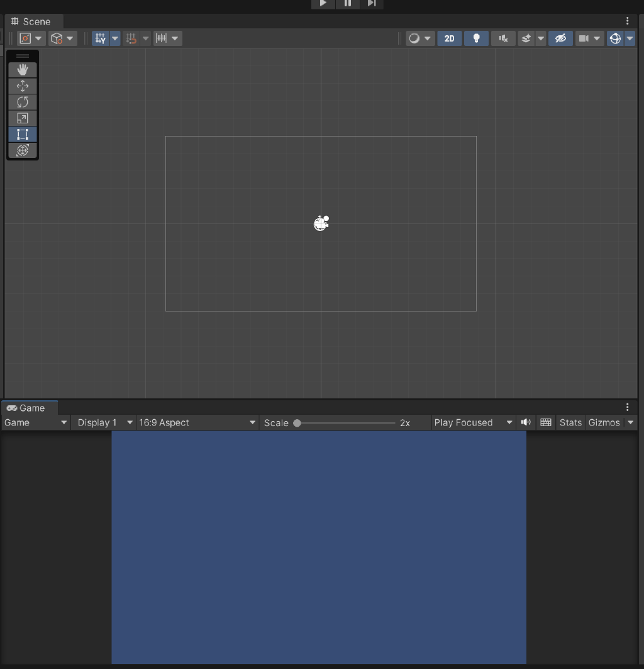This screenshot has width=644, height=669.
Task: Toggle the Game view mute audio button
Action: tap(526, 422)
